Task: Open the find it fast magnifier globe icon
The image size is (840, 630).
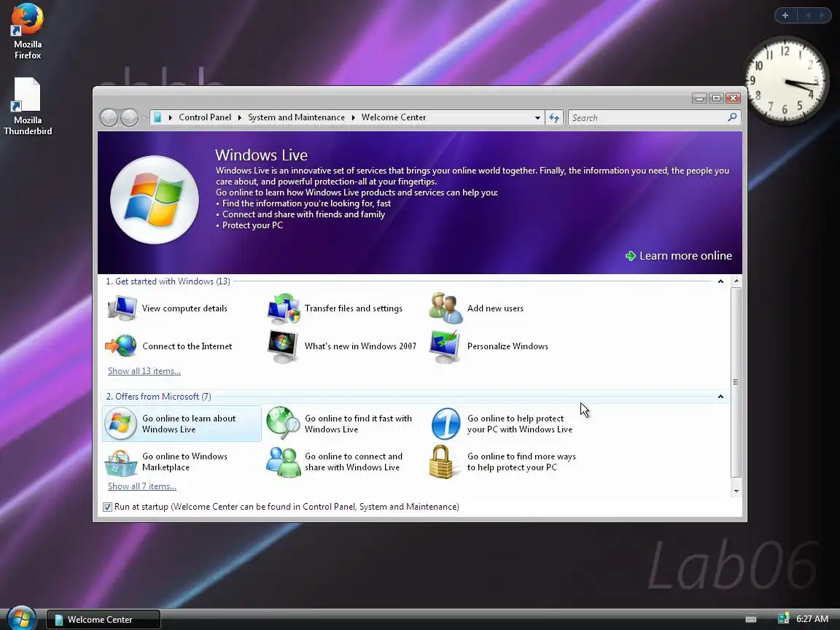Action: (283, 423)
